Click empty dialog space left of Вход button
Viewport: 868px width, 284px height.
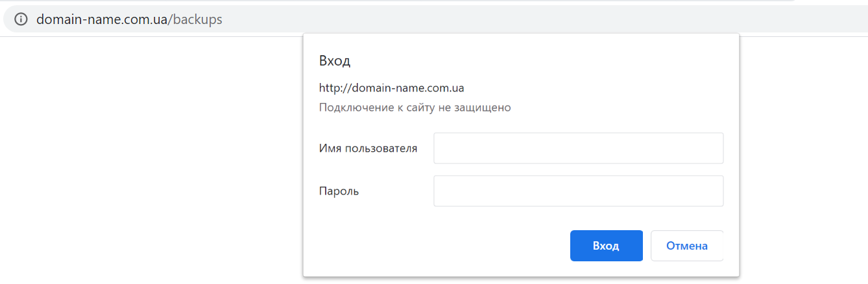(435, 246)
